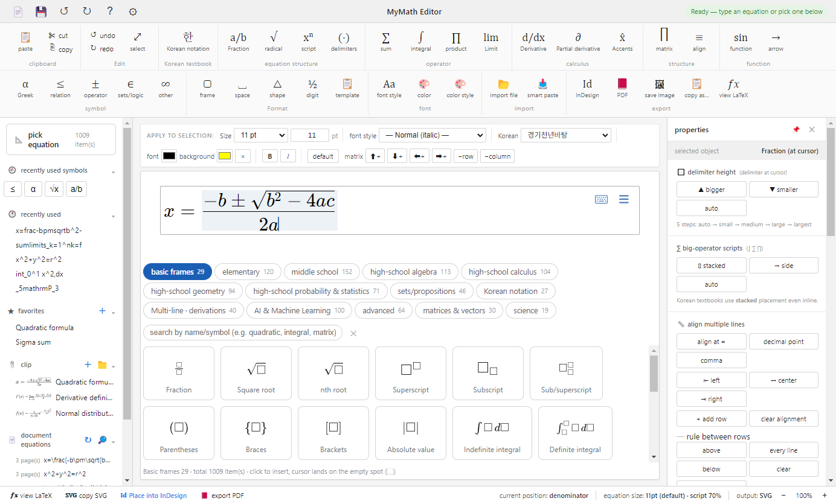The height and width of the screenshot is (504, 836).
Task: Open Partial derivative tool
Action: tap(578, 42)
